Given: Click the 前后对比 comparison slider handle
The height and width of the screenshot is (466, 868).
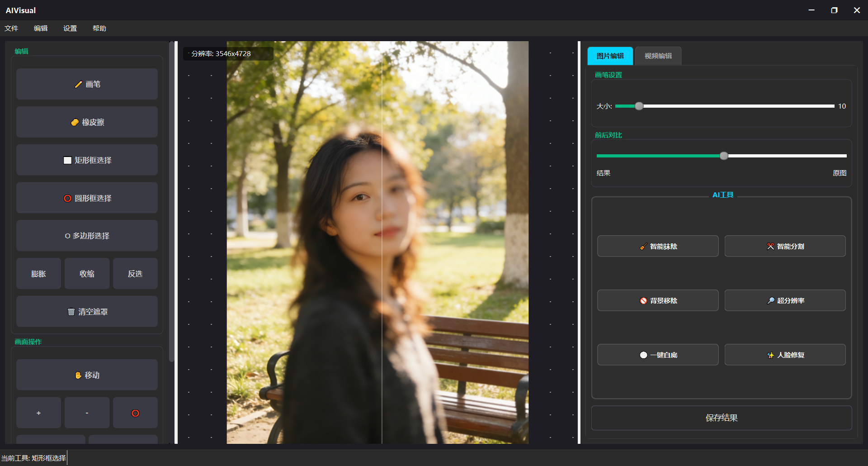Looking at the screenshot, I should (724, 156).
